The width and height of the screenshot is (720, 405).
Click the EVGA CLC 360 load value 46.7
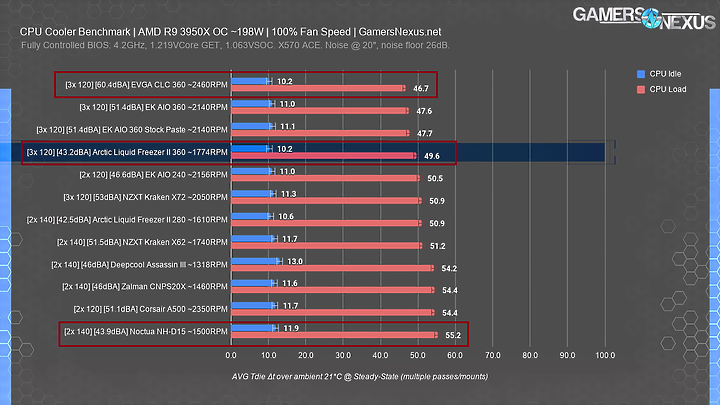tap(421, 89)
